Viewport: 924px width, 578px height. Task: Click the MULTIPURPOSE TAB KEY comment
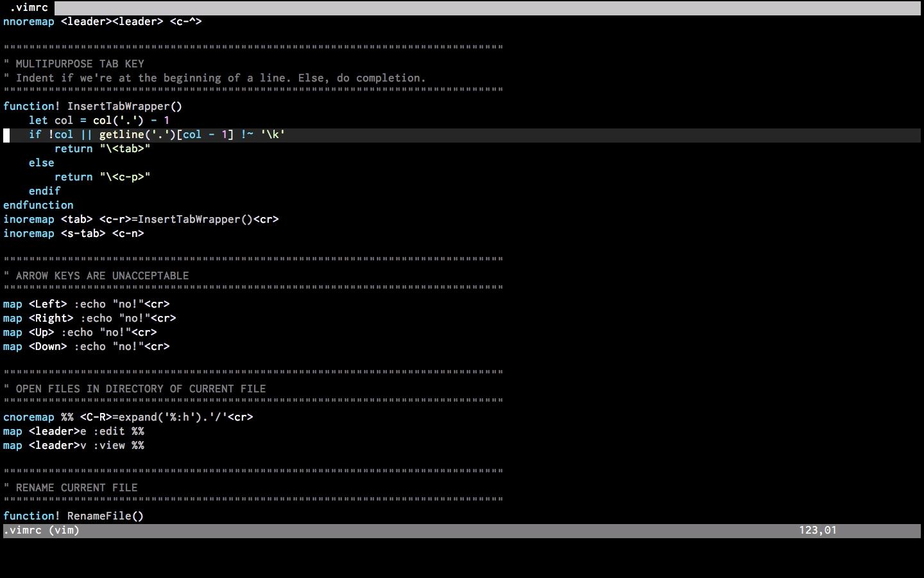(74, 64)
